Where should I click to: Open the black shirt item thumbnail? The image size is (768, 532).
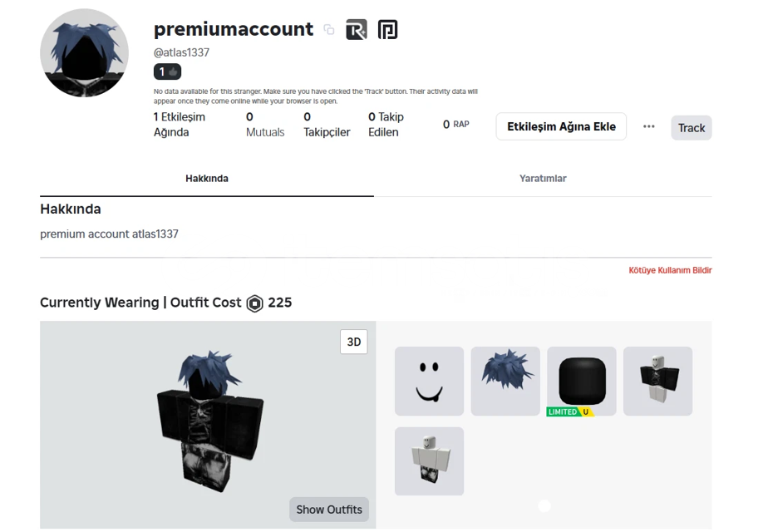click(657, 381)
